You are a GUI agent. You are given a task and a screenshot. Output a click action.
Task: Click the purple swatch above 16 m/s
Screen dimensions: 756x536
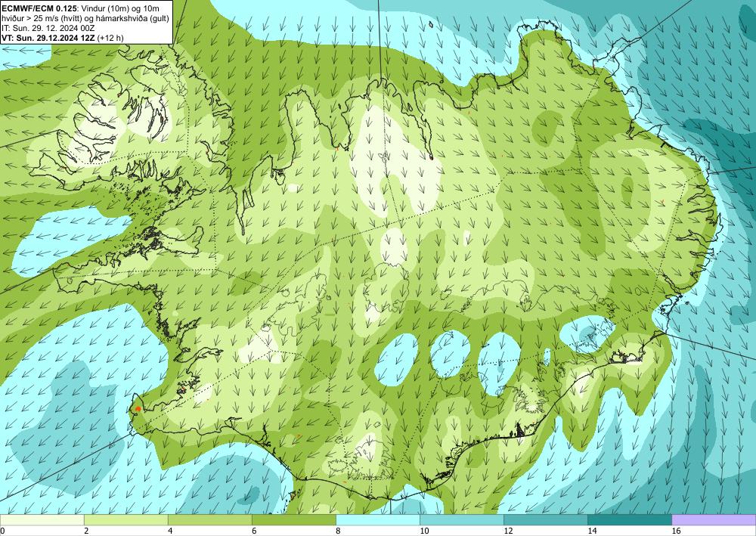[x=714, y=519]
